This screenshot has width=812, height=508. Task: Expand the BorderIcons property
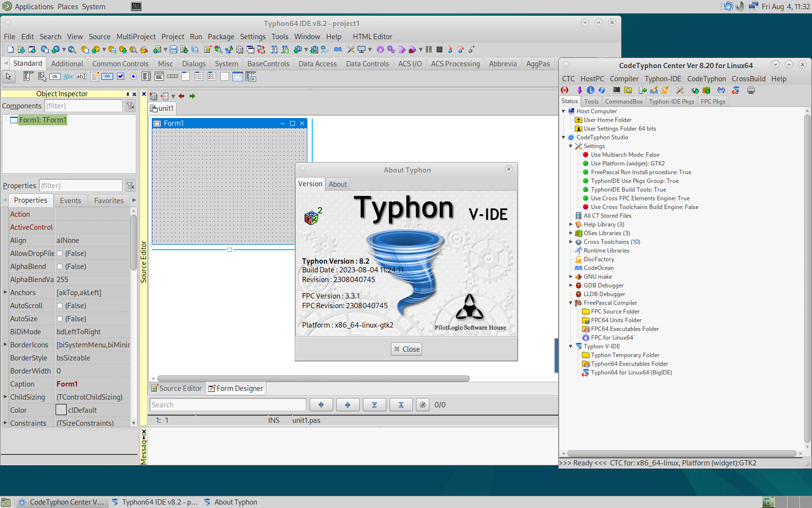tap(5, 344)
